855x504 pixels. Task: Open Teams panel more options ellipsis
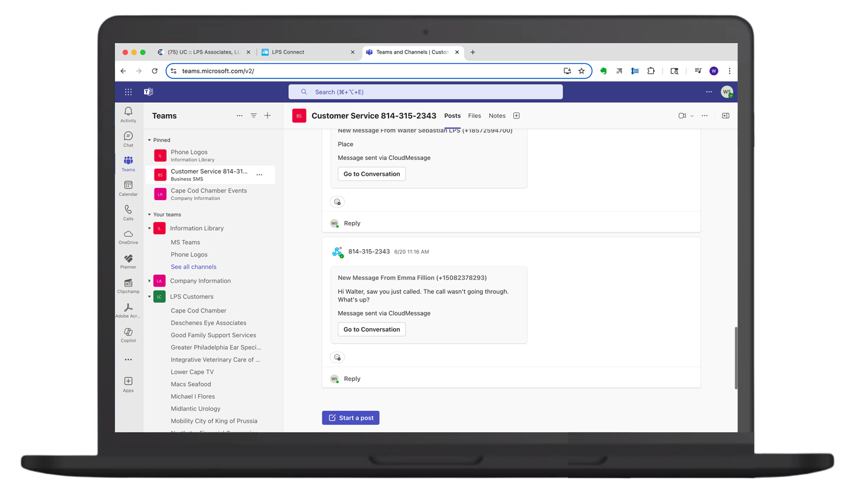pos(240,116)
